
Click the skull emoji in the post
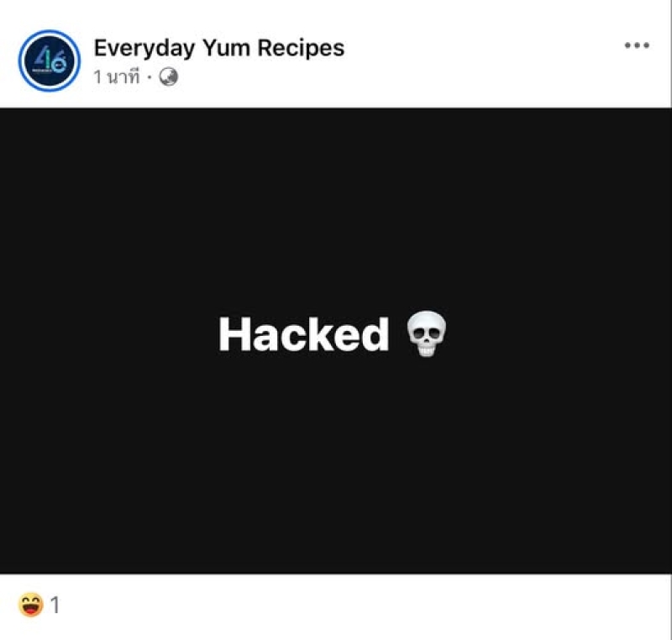[x=426, y=333]
